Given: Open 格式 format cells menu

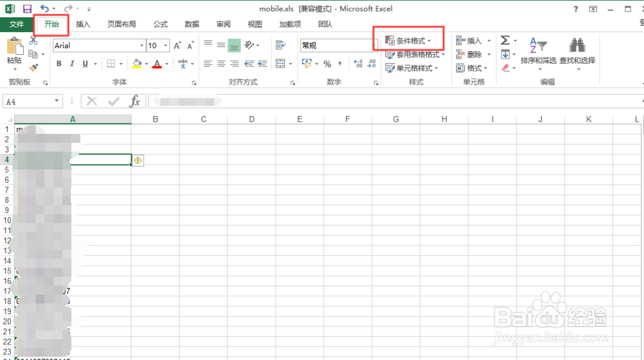Looking at the screenshot, I should (471, 68).
